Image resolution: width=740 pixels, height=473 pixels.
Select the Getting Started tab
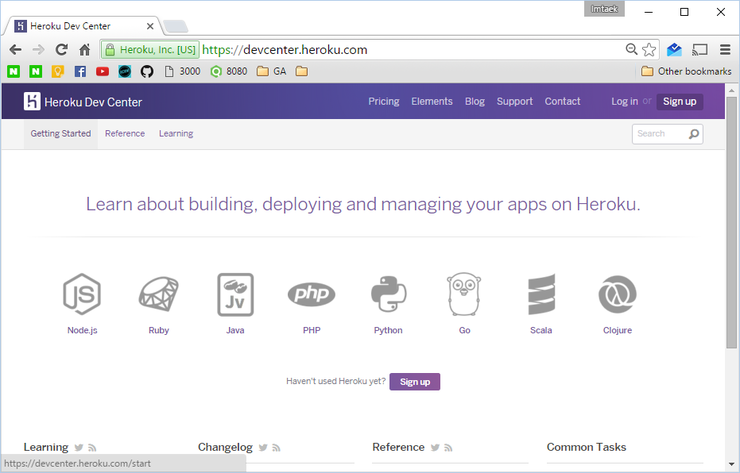tap(60, 134)
